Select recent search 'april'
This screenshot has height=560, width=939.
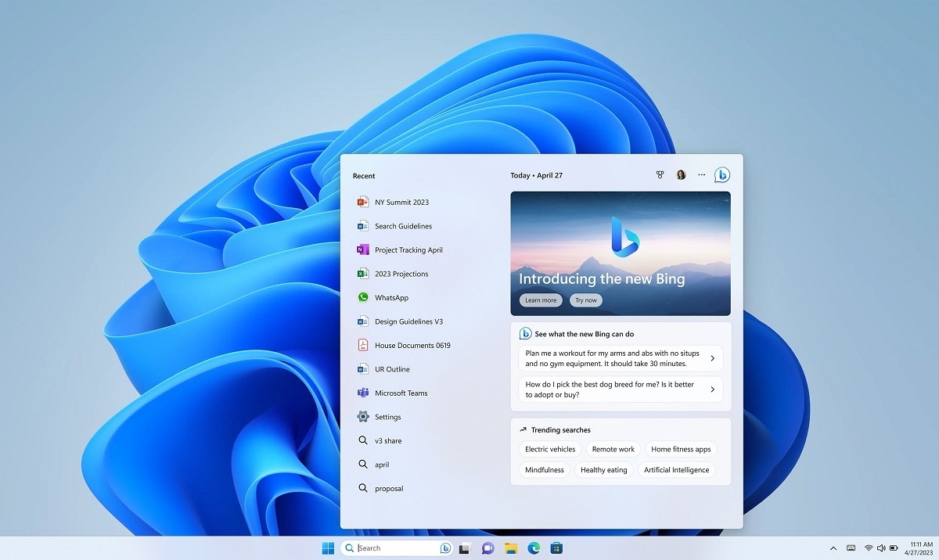click(373, 465)
